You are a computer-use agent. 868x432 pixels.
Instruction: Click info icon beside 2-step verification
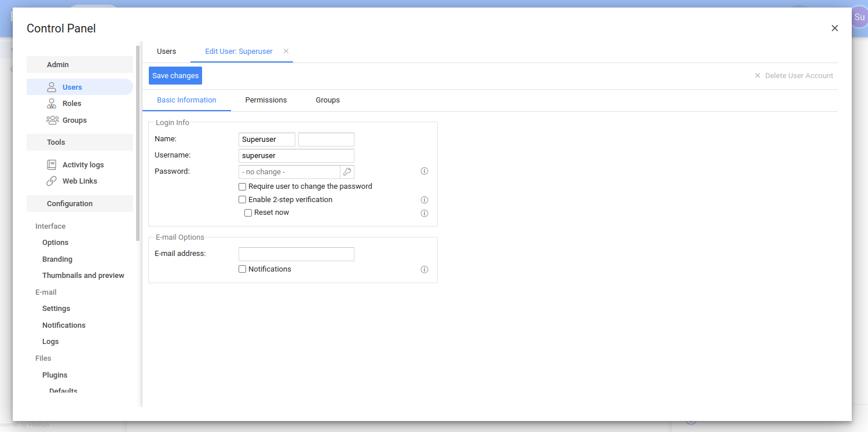pos(424,200)
